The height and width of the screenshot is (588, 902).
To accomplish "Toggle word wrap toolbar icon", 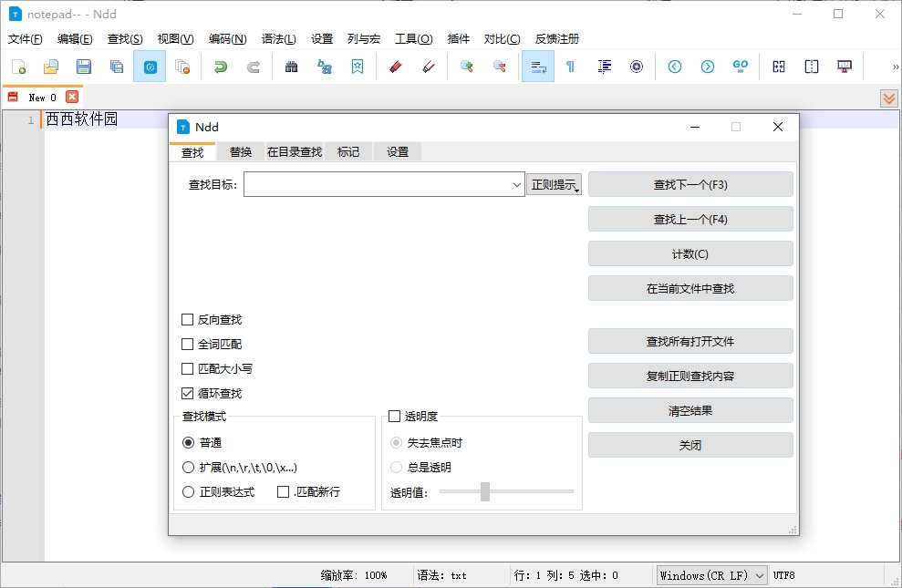I will pos(538,67).
